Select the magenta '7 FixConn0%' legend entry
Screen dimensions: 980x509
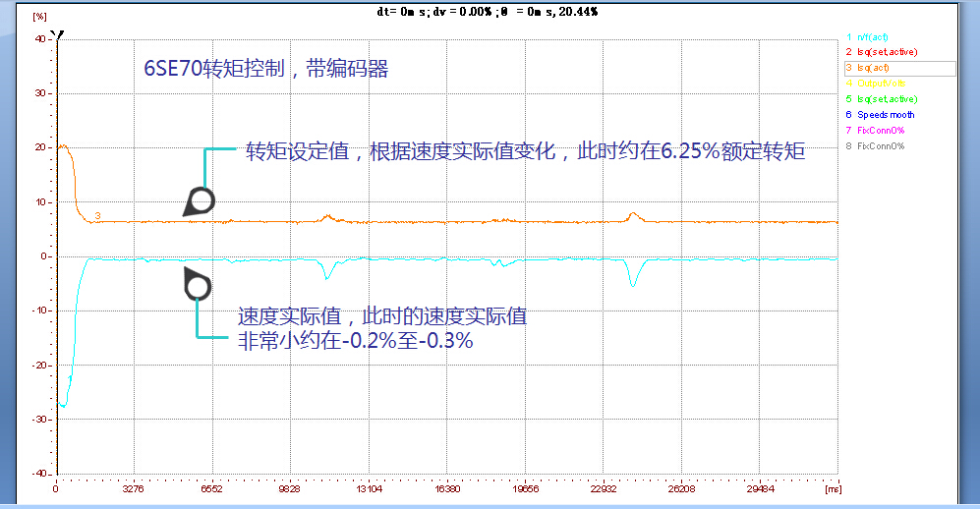coord(875,130)
